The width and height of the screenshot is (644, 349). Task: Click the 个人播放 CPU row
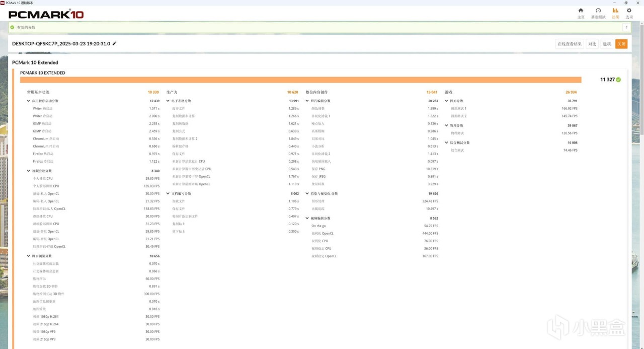tap(96, 178)
